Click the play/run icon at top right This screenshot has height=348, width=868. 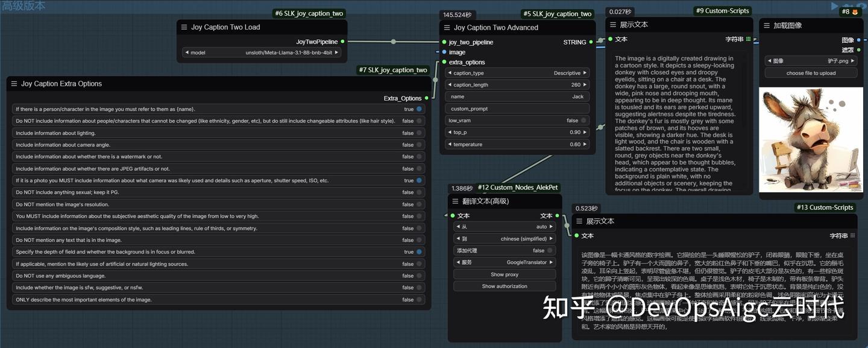click(x=834, y=5)
